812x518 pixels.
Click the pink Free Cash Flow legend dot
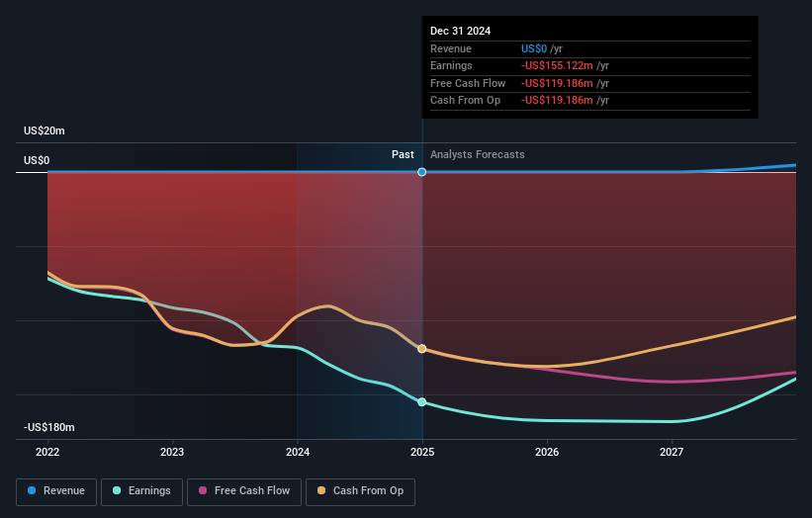tap(203, 490)
